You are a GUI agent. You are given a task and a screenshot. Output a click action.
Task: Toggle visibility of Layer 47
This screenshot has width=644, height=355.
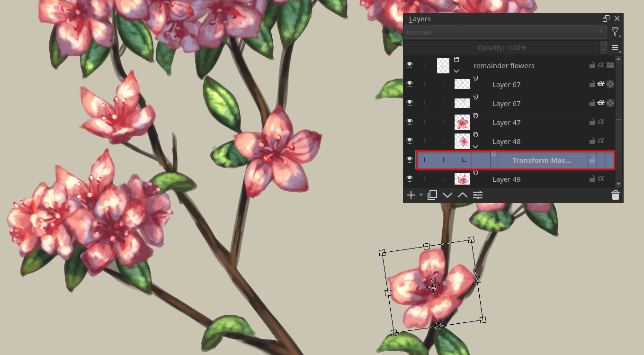pyautogui.click(x=409, y=122)
